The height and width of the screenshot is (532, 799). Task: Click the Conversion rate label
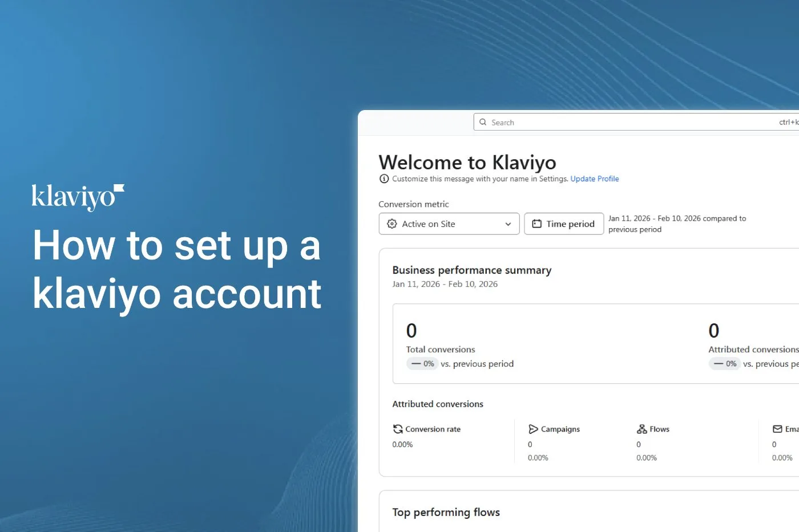433,429
